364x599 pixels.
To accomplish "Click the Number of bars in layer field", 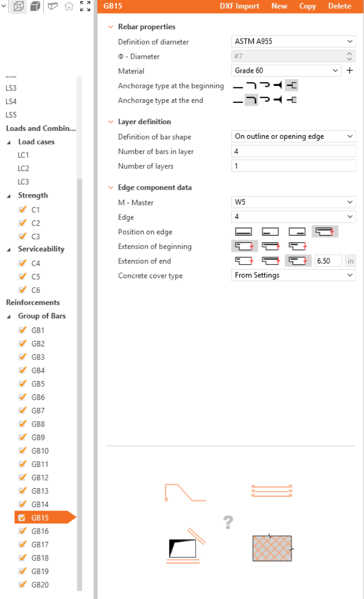I will [x=293, y=151].
